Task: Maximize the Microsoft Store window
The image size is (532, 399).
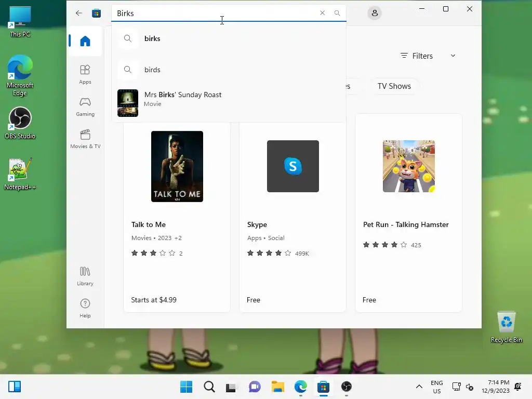Action: [x=446, y=9]
